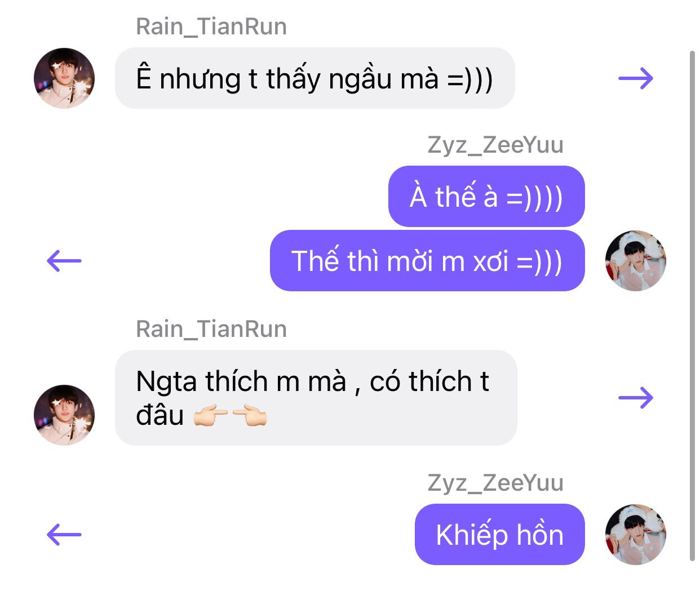Image resolution: width=700 pixels, height=591 pixels.
Task: Open Rain_TianRun avatar beside 'Ngta thích m mà' message
Action: pos(64,415)
